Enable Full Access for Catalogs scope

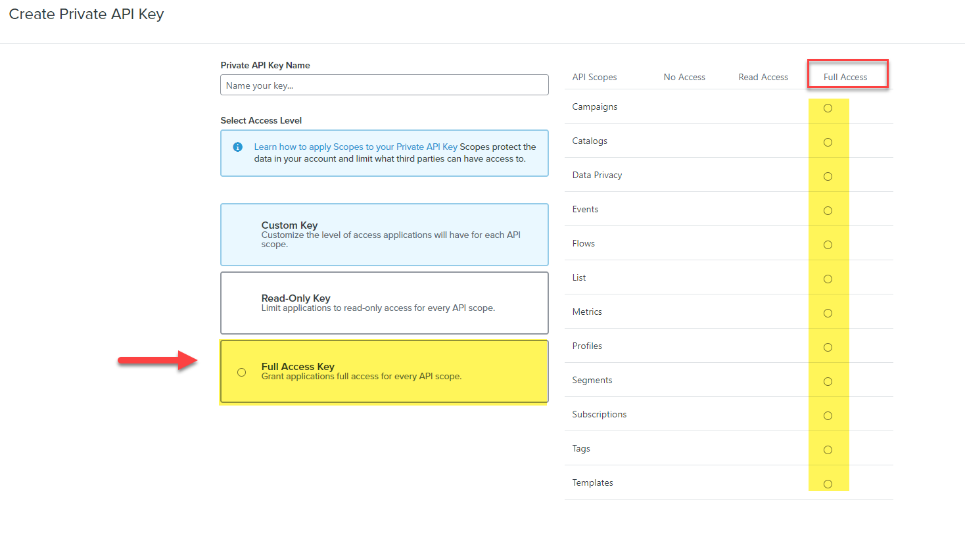[828, 143]
